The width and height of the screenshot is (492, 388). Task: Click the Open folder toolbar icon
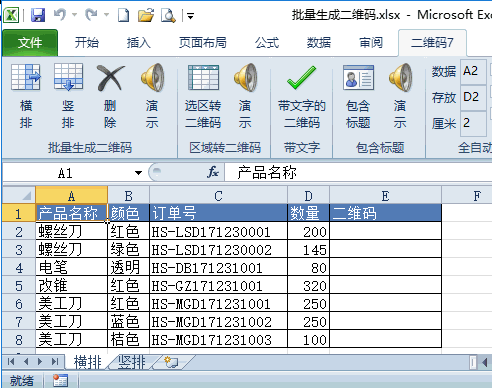146,15
